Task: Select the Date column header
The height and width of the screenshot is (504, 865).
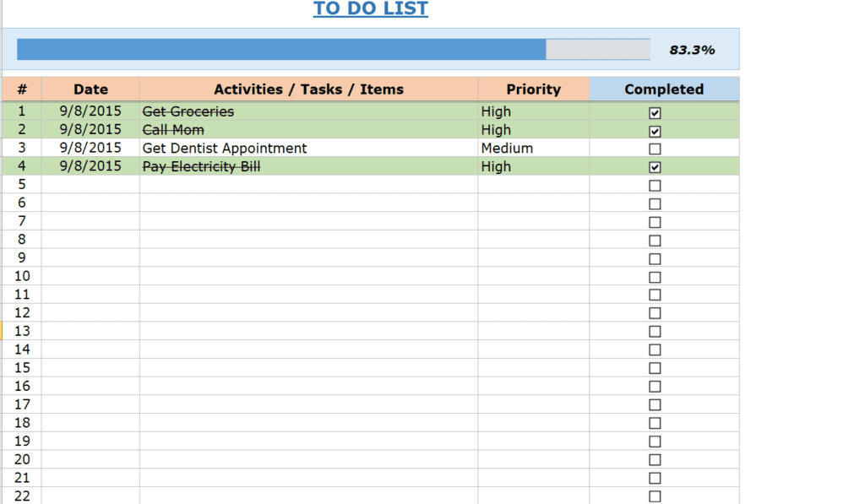Action: (x=90, y=89)
